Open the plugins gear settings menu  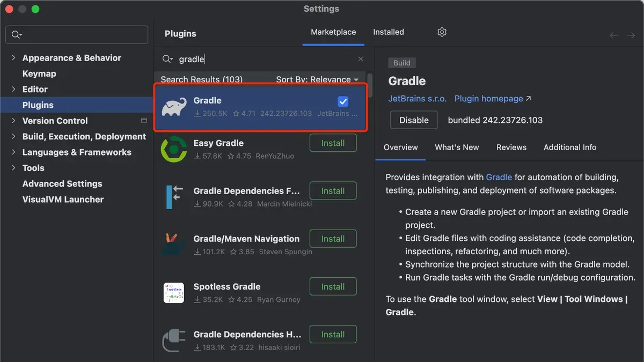442,32
